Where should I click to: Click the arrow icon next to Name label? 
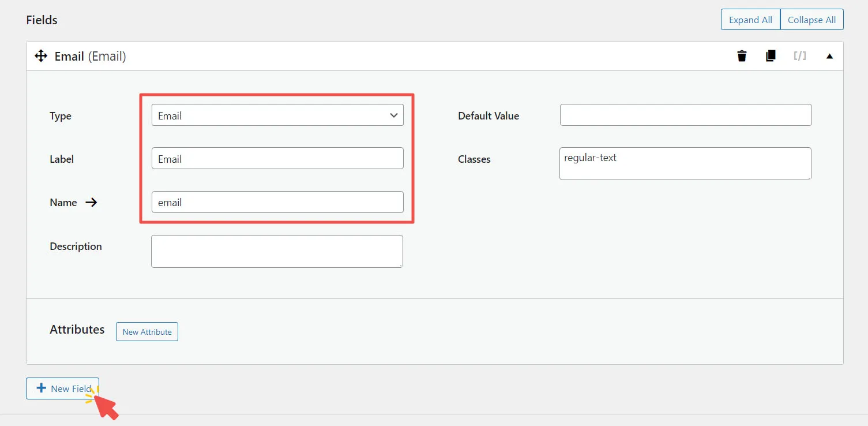click(91, 202)
